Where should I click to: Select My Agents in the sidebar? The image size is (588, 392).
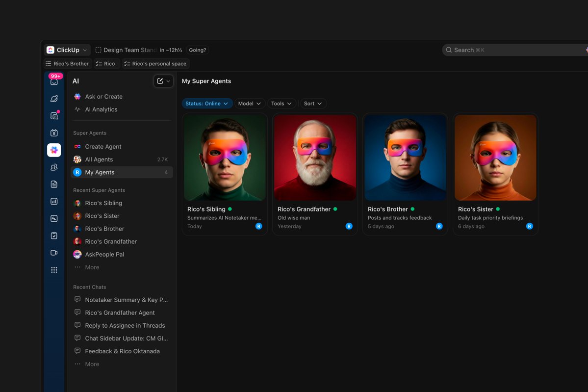(x=122, y=172)
